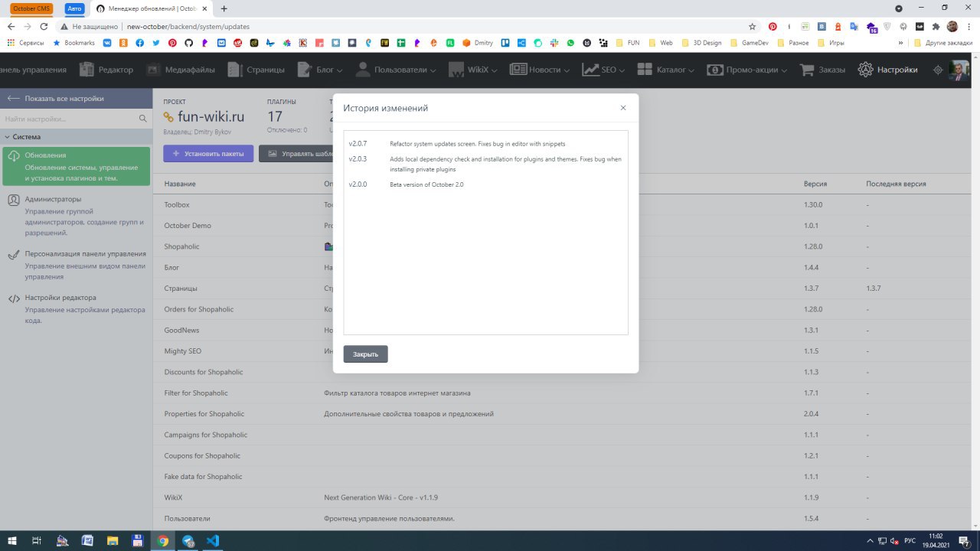Expand the Новости dropdown menu
The height and width of the screenshot is (551, 980).
click(x=540, y=70)
